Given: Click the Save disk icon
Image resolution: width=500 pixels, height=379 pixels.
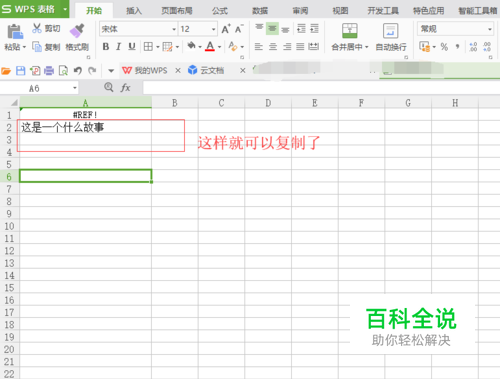Looking at the screenshot, I should (21, 71).
